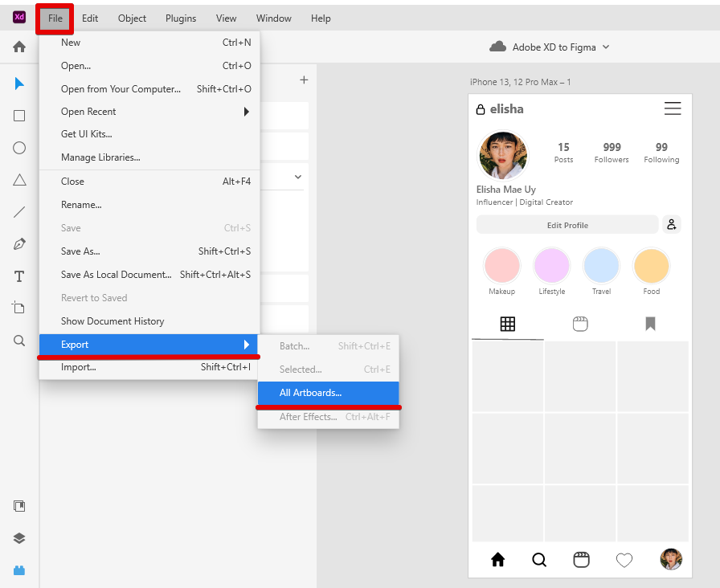Expand the collapsed panel chevron
Viewport: 720px width, 588px height.
(x=297, y=177)
